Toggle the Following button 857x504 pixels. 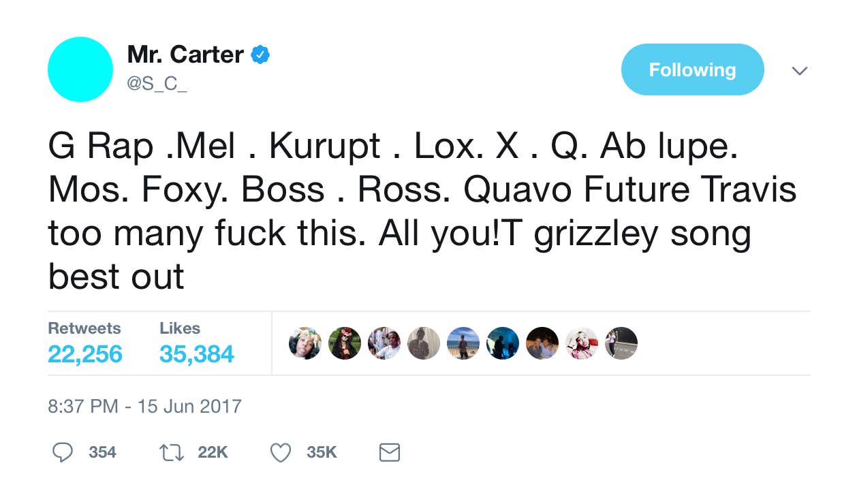[692, 69]
